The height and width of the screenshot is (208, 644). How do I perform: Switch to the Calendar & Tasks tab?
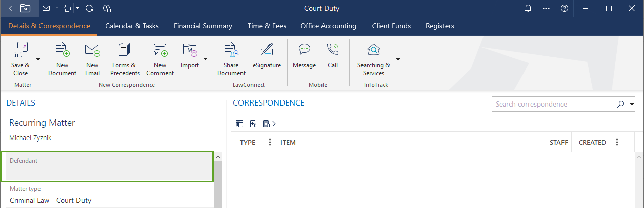tap(132, 26)
